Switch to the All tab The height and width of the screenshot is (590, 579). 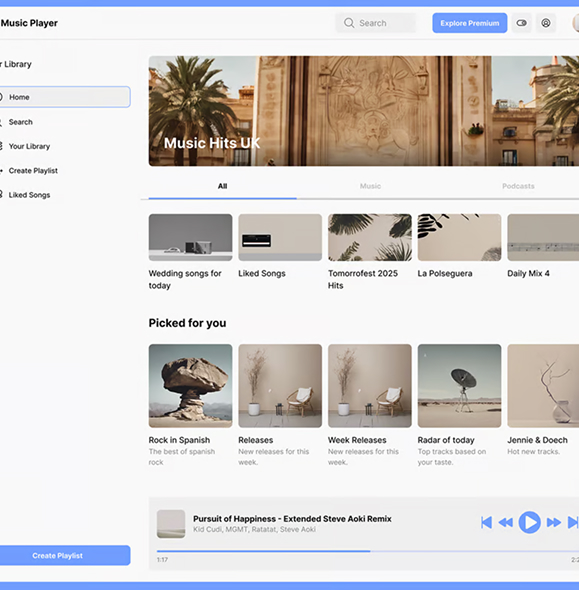coord(222,186)
